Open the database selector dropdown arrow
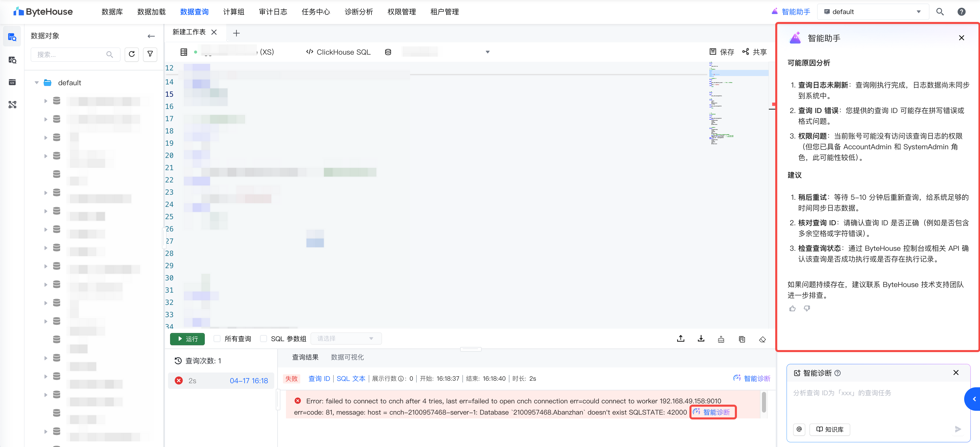 coord(488,52)
